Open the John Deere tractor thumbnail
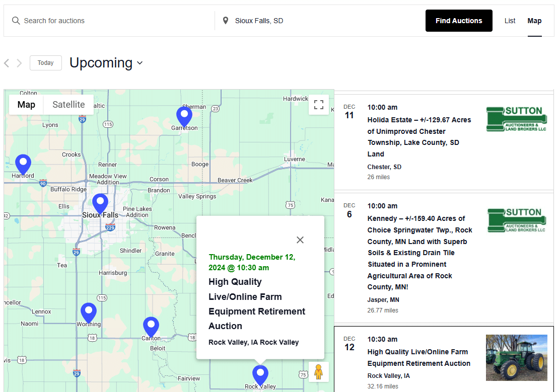Image resolution: width=559 pixels, height=392 pixels. tap(516, 358)
